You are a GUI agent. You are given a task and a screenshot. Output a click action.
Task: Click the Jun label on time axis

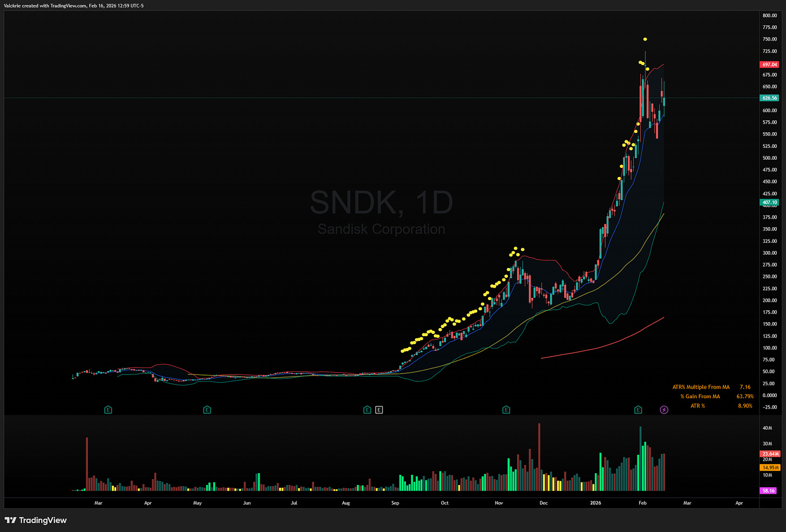[247, 503]
